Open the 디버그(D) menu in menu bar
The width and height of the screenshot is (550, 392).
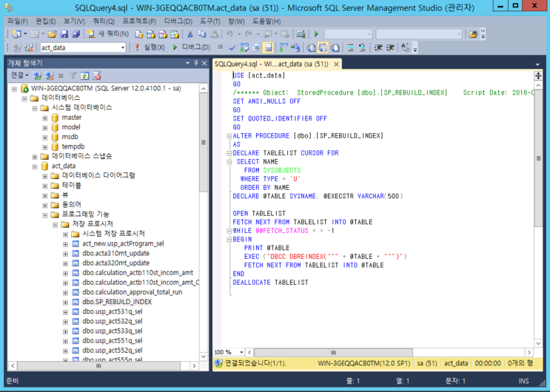coord(178,21)
